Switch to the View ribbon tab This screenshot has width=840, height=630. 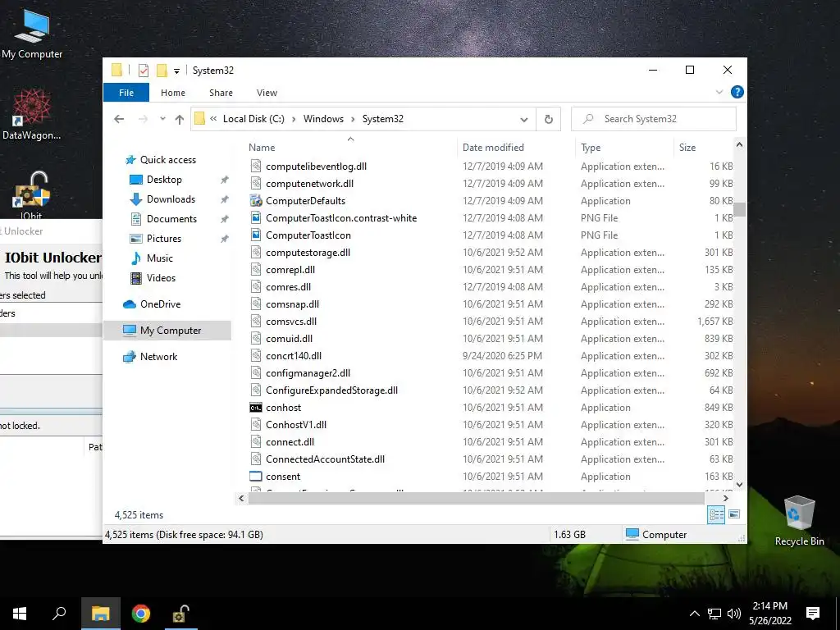(267, 93)
